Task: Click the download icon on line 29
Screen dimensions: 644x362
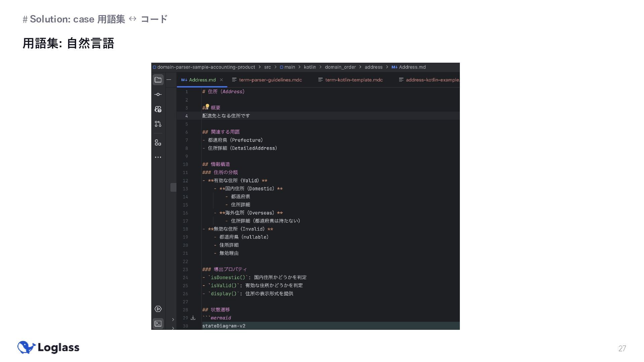Action: pos(193,318)
